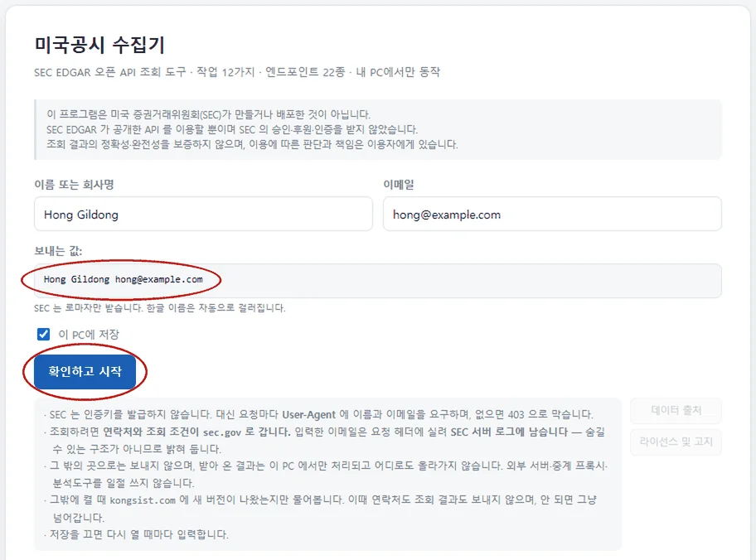Click the 보내는 값 preview field
This screenshot has height=560, width=756.
click(377, 281)
